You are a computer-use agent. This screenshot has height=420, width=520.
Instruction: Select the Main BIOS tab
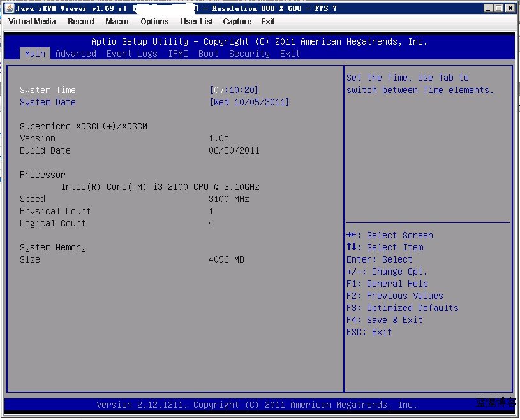point(35,54)
